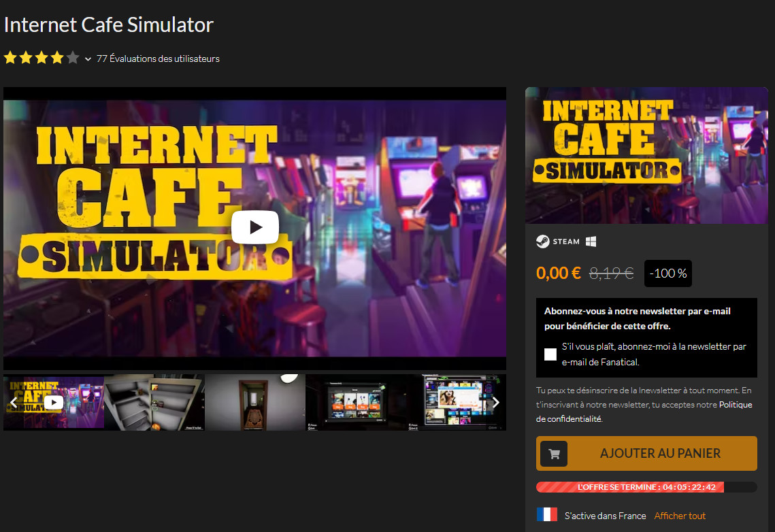Screen dimensions: 775x532
Task: Play the Internet Cafe Simulator trailer video
Action: [255, 227]
